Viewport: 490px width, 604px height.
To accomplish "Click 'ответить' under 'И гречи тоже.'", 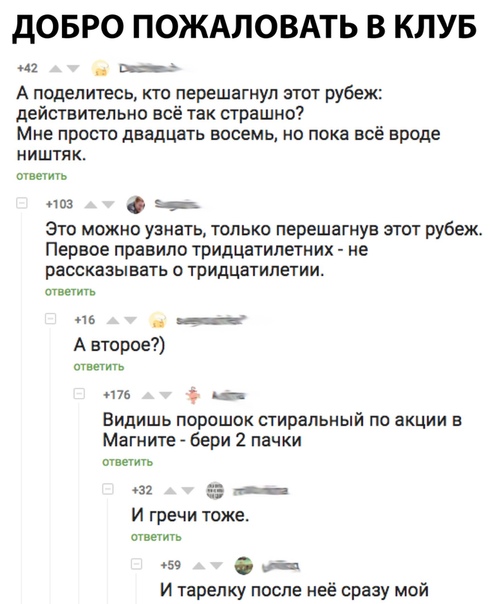I will click(156, 537).
